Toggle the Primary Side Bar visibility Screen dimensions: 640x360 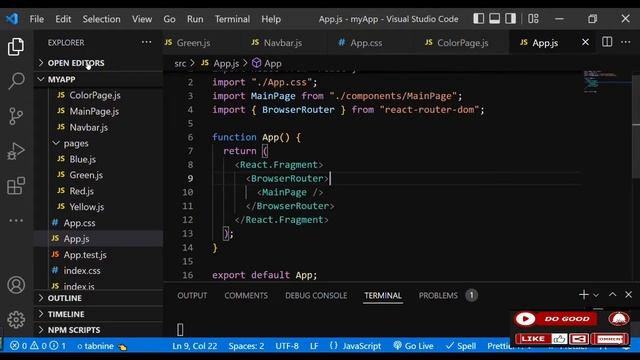(x=479, y=18)
